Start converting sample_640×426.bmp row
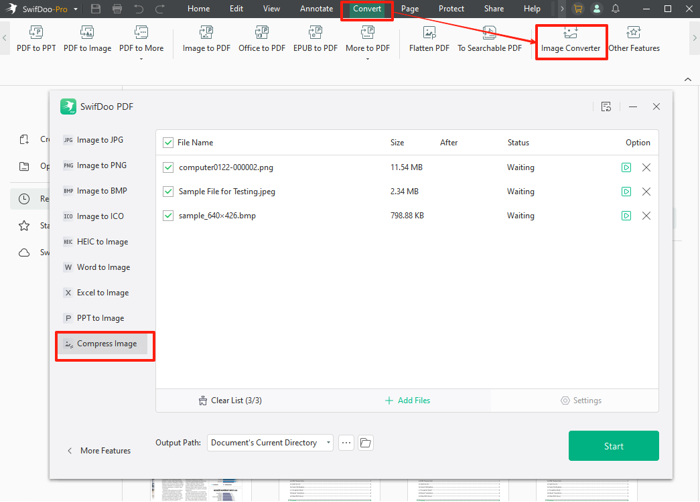700x502 pixels. click(626, 216)
